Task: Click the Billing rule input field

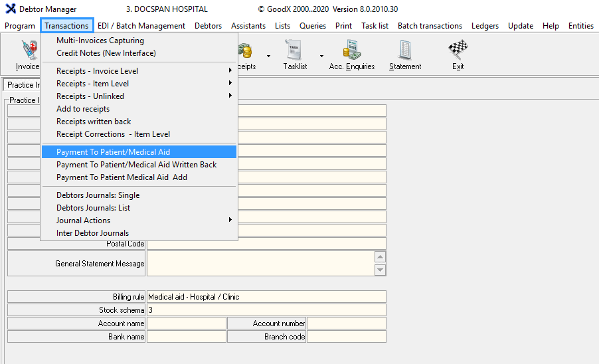Action: click(x=266, y=297)
